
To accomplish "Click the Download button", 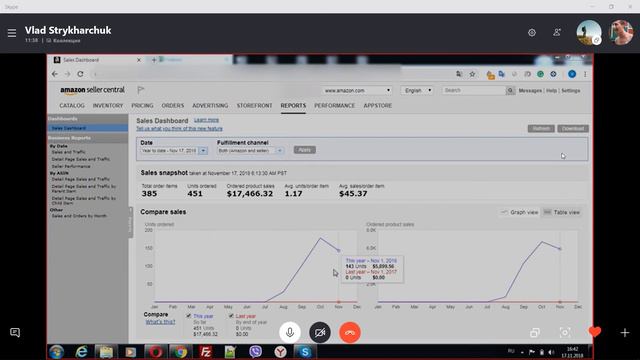I will point(573,129).
